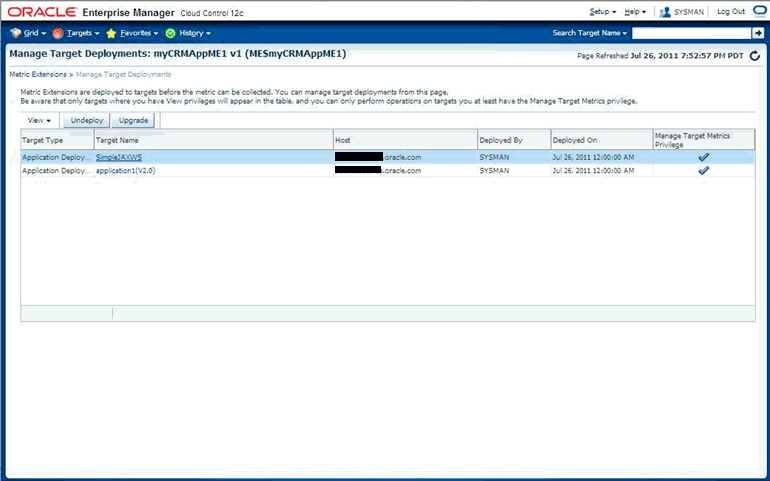Click Manage Target Metrics Privilege header
770x481 pixels.
(704, 140)
